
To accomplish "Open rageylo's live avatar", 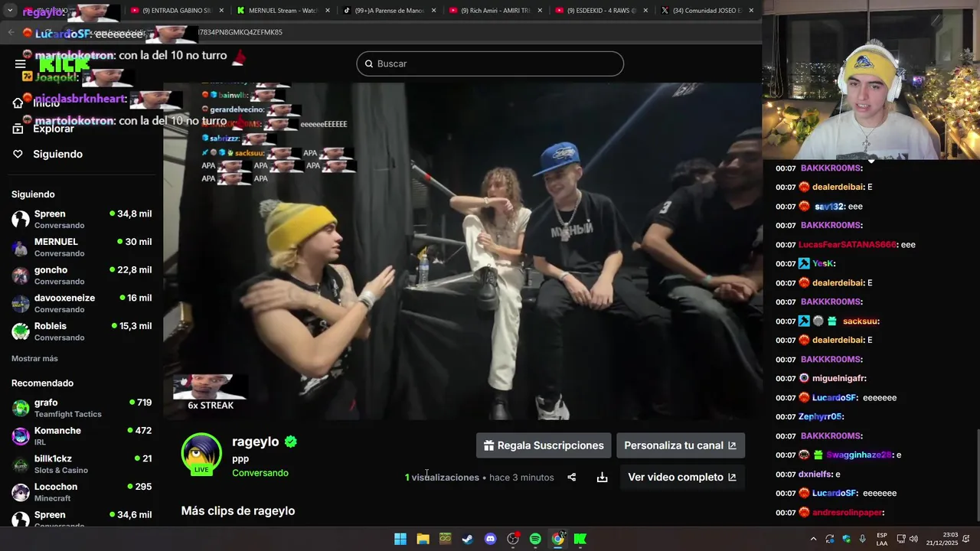I will point(201,453).
